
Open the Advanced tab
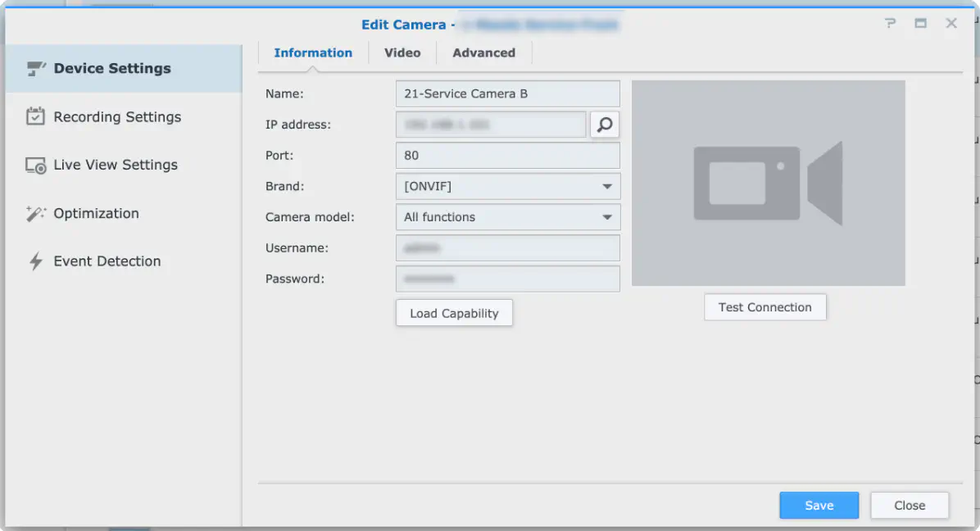pyautogui.click(x=483, y=53)
